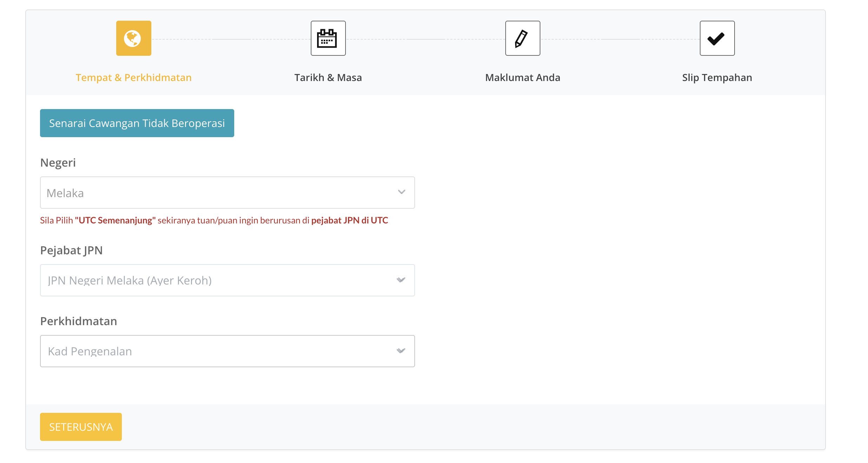
Task: Click the chevron arrow in Negeri field
Action: tap(402, 192)
